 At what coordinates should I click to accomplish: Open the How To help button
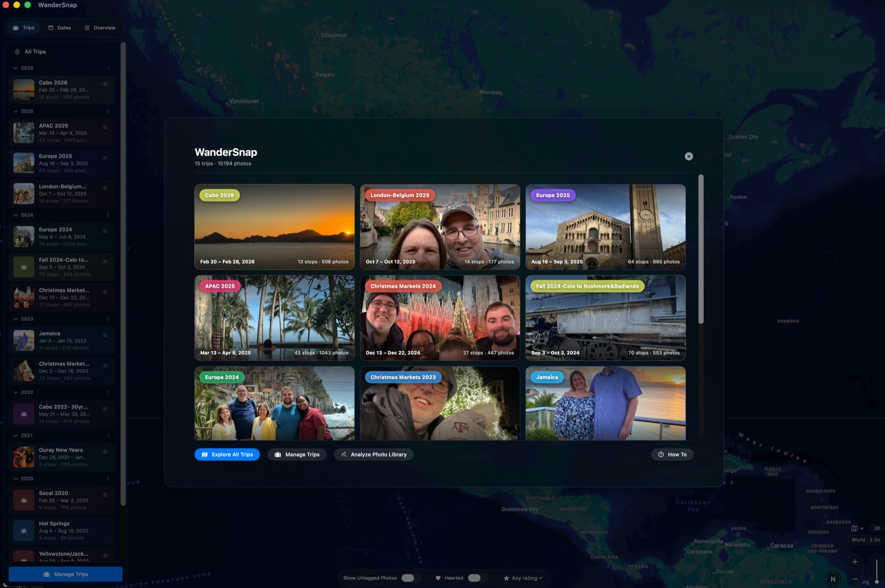[x=673, y=454]
